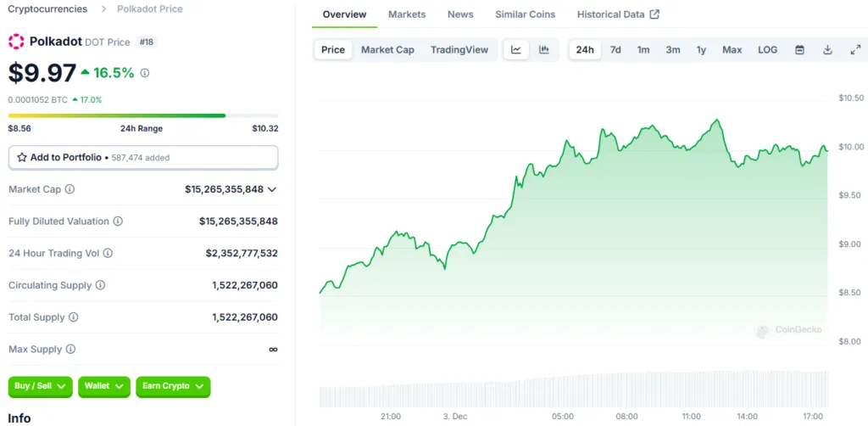This screenshot has width=868, height=426.
Task: Open the calendar date range picker
Action: pos(800,50)
